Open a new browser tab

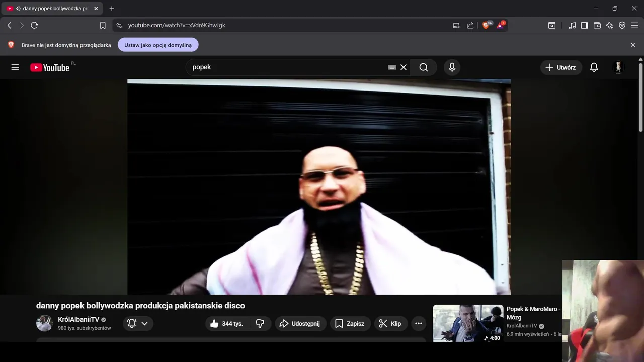112,9
